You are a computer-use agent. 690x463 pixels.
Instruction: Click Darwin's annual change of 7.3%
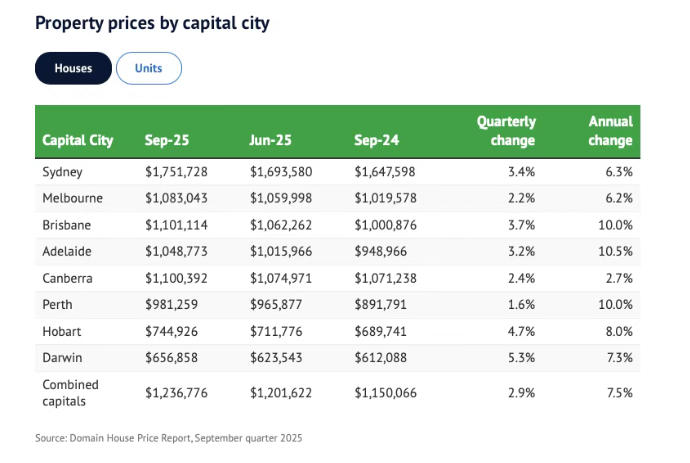click(618, 357)
